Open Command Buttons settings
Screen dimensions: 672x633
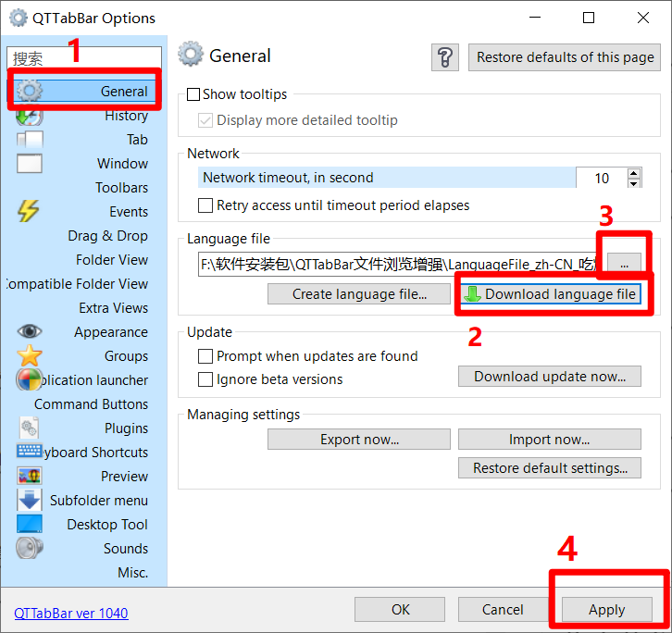click(x=91, y=404)
